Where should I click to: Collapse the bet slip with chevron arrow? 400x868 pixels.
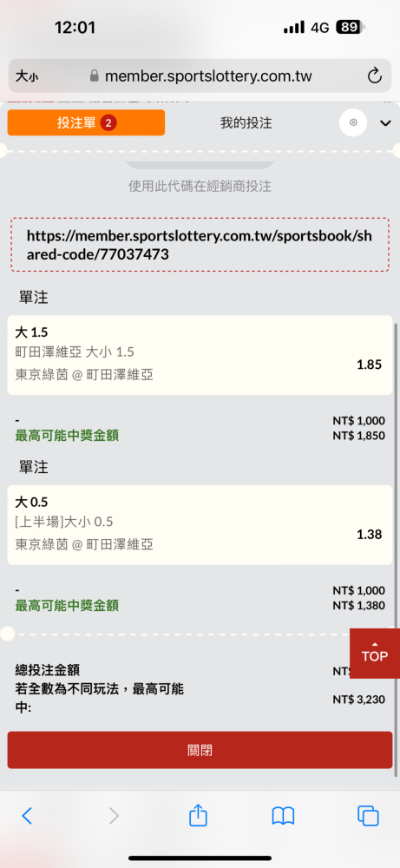click(x=385, y=123)
